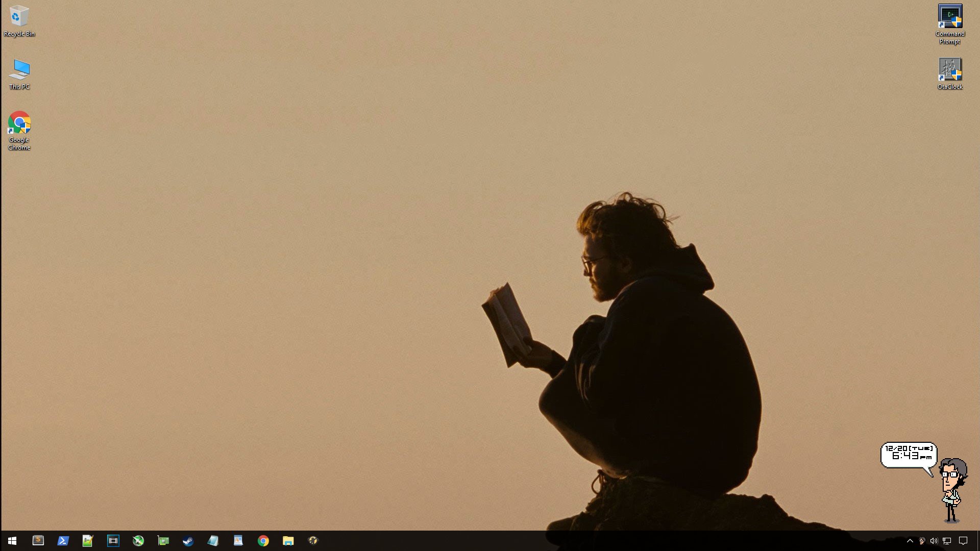Open the Action Center notifications
The width and height of the screenshot is (980, 551).
coord(963,541)
